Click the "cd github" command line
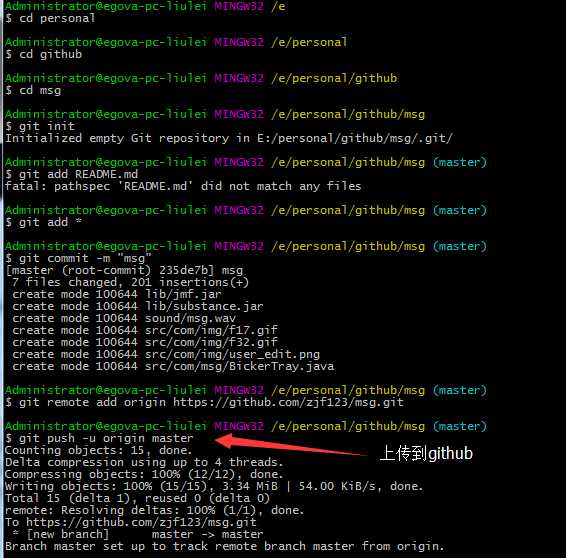This screenshot has width=567, height=558. tap(44, 54)
